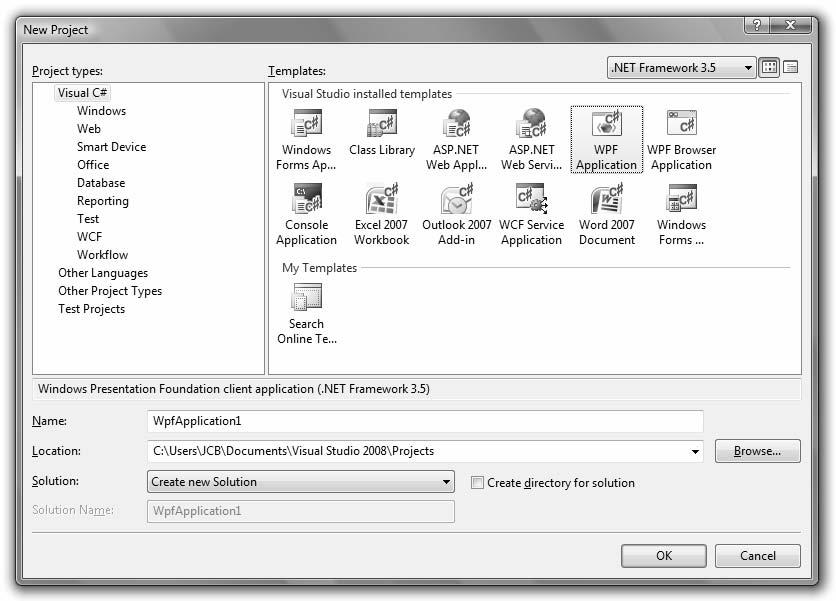Confirm with the OK button
Image resolution: width=836 pixels, height=601 pixels.
664,556
